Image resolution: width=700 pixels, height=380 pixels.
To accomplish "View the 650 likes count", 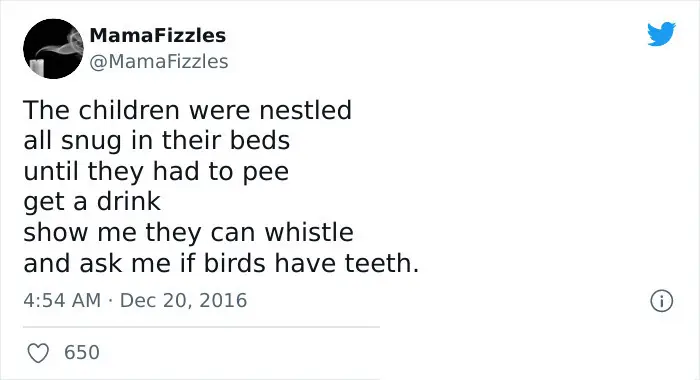I will 82,352.
